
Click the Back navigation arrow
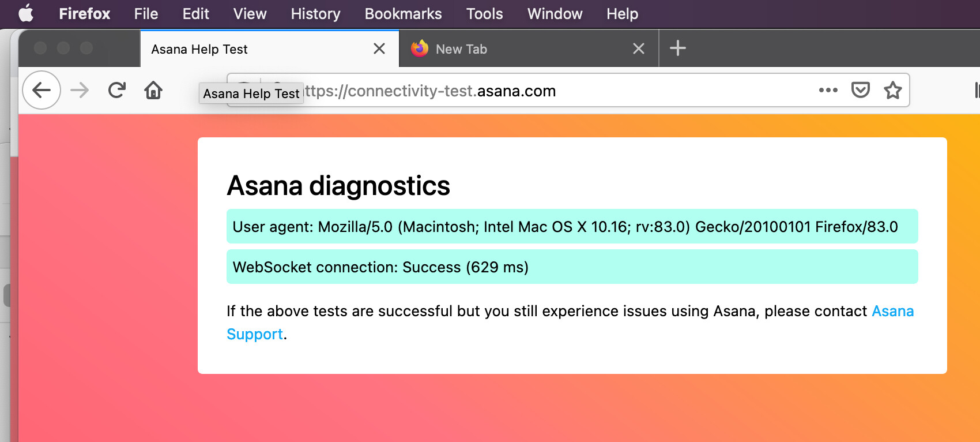(x=42, y=90)
